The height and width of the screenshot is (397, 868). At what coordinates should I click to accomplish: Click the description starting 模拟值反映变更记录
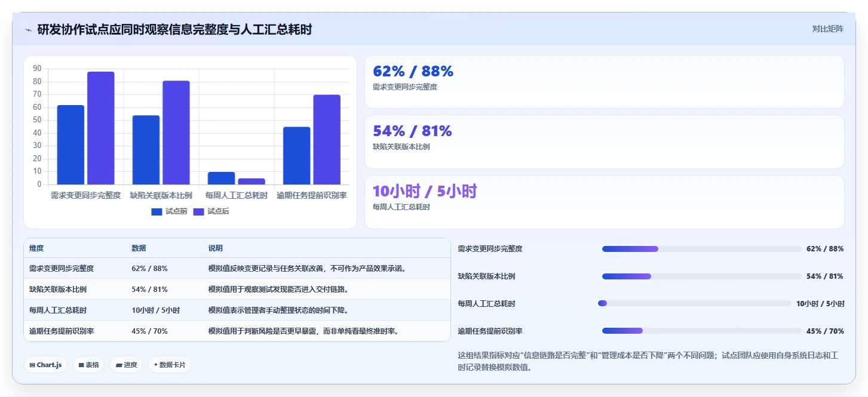(307, 269)
